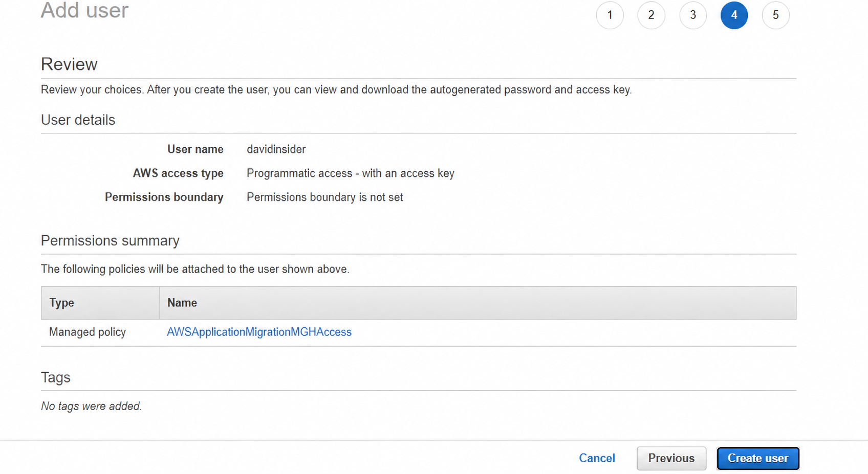Screen dimensions: 868x474
Task: Click the 'Tags' section heading
Action: 55,377
